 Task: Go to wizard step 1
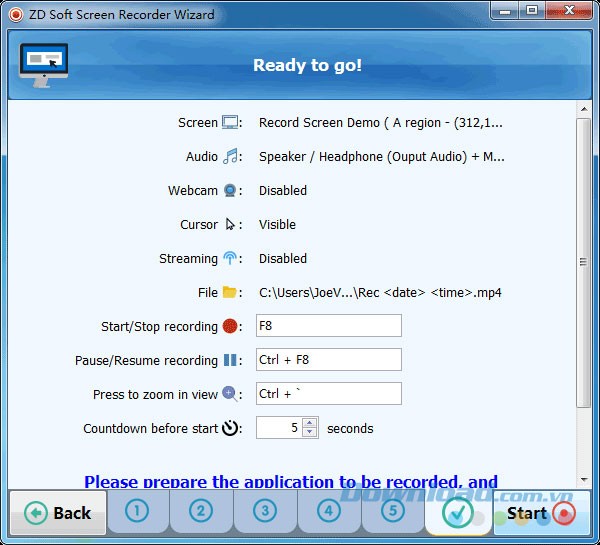[x=137, y=512]
